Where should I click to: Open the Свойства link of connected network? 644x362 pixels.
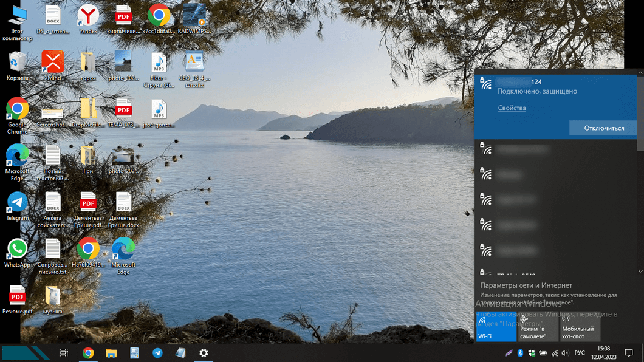click(x=512, y=108)
